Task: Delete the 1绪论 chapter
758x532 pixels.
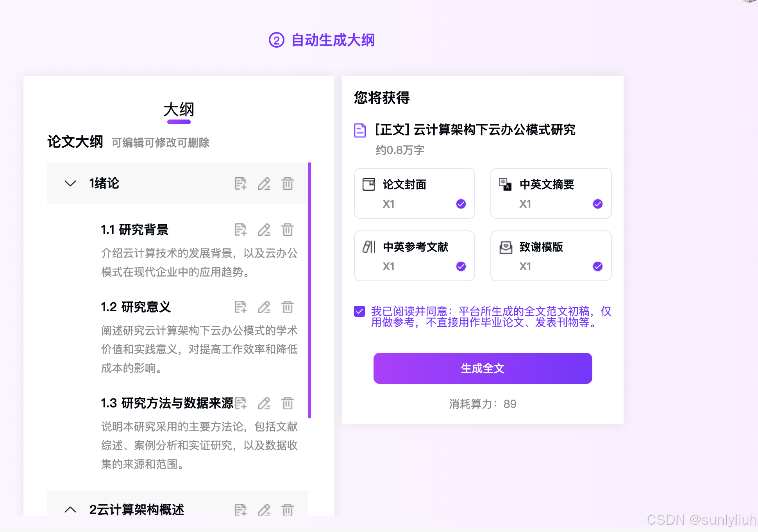Action: [x=288, y=184]
